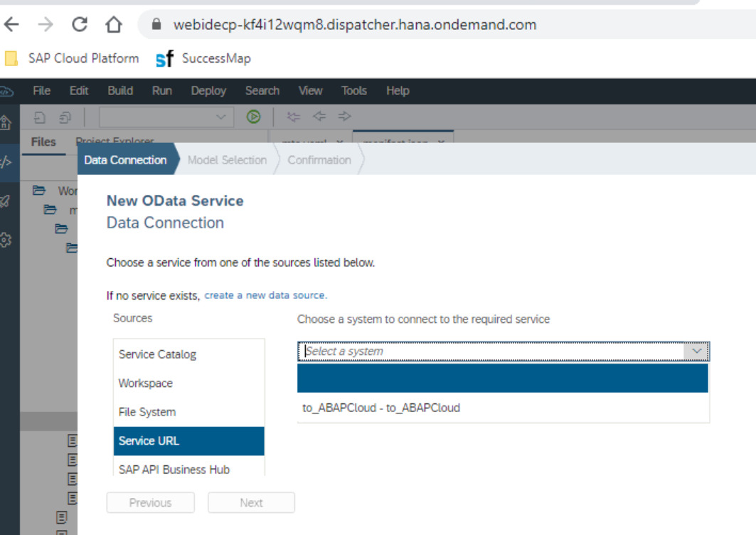
Task: Open the File menu
Action: coord(41,90)
